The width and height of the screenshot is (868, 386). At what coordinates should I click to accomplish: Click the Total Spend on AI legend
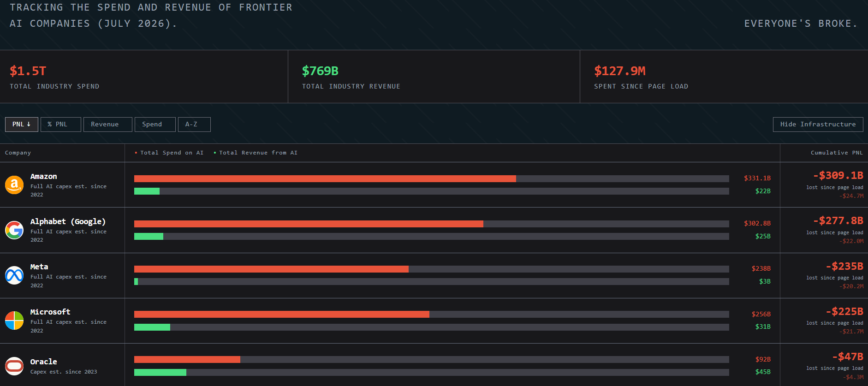click(x=169, y=153)
